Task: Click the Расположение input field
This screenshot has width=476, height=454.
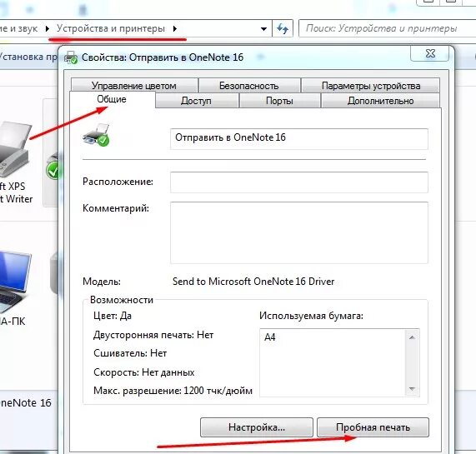Action: point(299,182)
